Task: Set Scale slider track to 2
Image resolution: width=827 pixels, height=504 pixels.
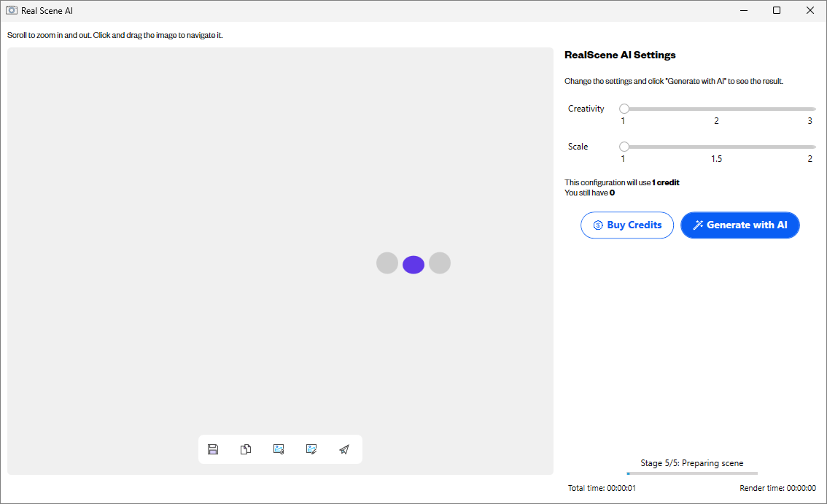Action: pos(810,147)
